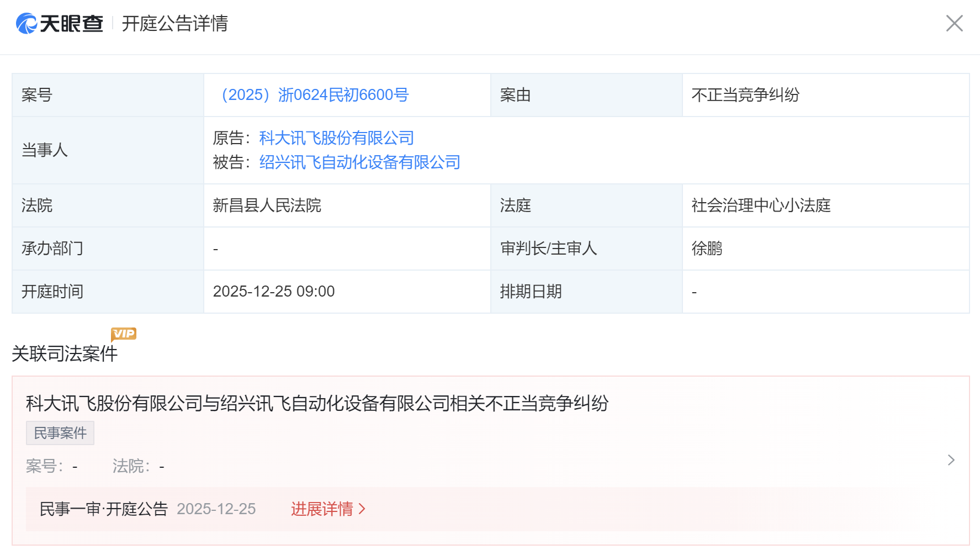Open 进展详情 link
Viewport: 980px width, 560px height.
tap(328, 509)
